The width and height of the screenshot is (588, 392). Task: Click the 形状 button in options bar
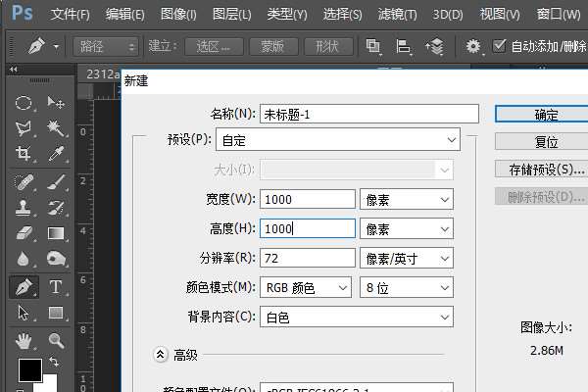(x=328, y=47)
